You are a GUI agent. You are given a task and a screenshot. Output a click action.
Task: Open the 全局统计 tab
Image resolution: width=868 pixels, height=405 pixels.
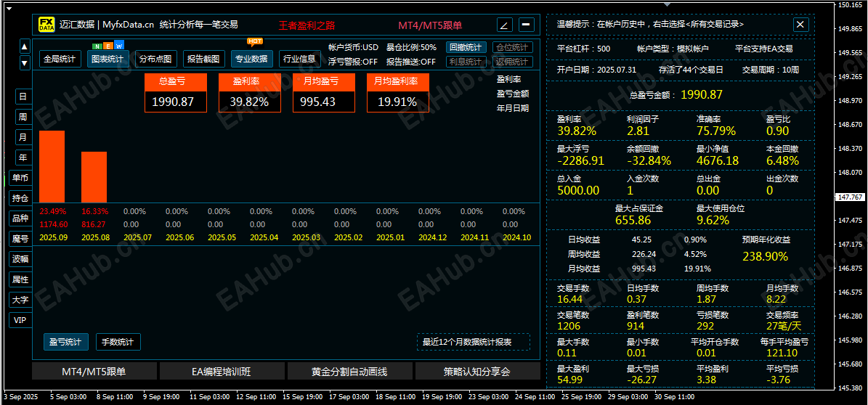coord(60,59)
